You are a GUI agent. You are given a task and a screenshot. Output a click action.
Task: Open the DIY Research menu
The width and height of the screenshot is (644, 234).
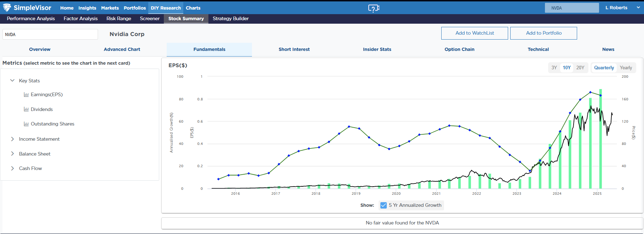(166, 8)
